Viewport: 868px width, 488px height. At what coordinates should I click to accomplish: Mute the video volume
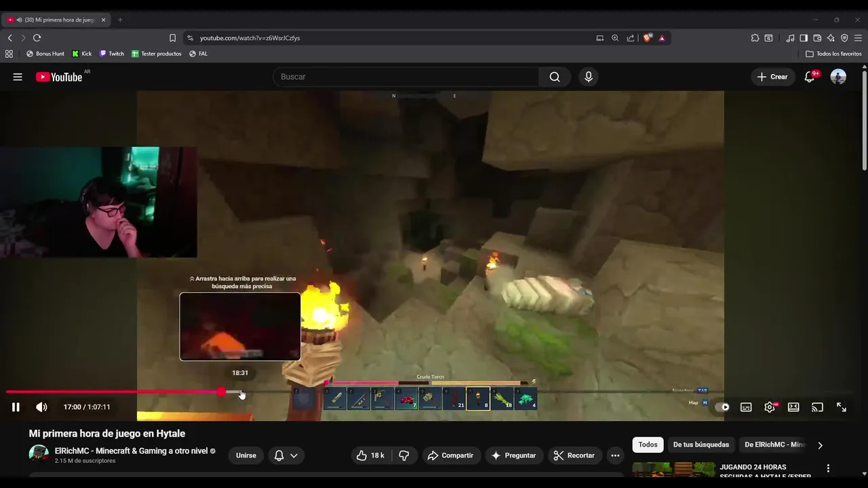point(41,407)
